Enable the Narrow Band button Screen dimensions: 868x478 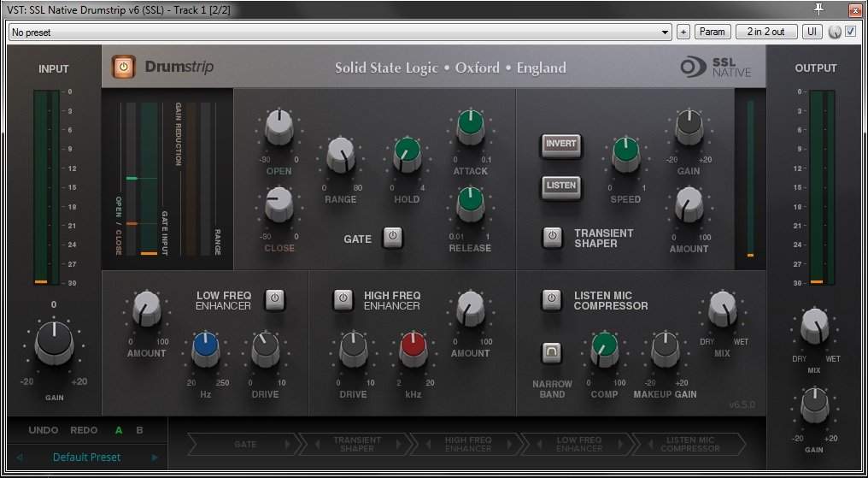pos(552,352)
